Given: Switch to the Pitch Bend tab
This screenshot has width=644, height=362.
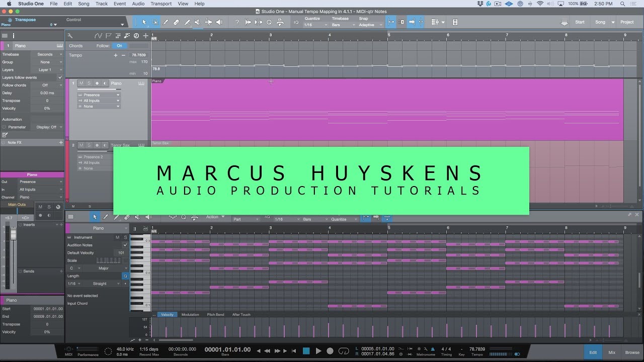Looking at the screenshot, I should [x=215, y=315].
